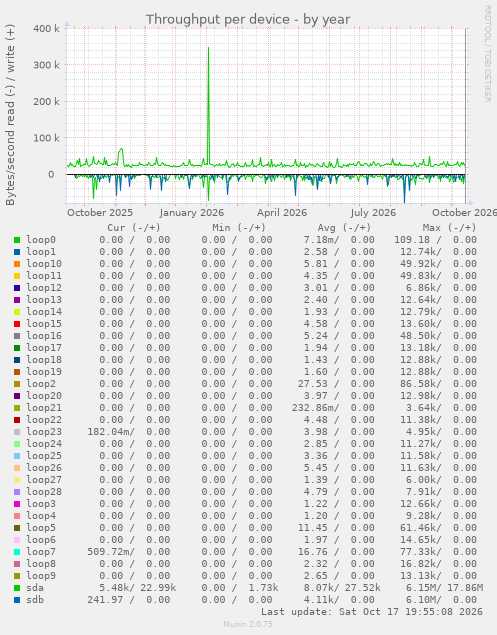Click sda average write value 27.52k
The height and width of the screenshot is (635, 497).
tap(363, 588)
